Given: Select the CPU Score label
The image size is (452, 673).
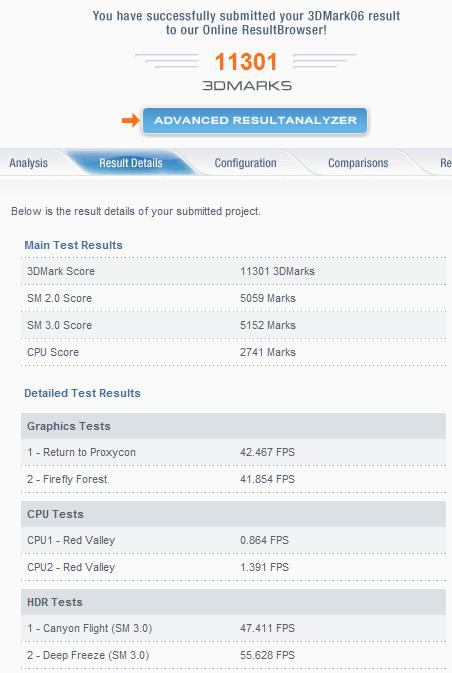Looking at the screenshot, I should tap(53, 352).
